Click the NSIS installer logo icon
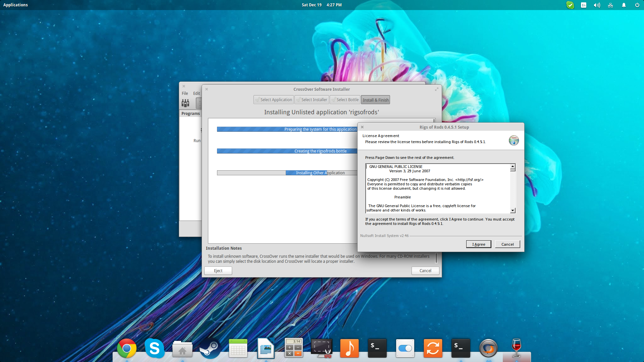The height and width of the screenshot is (362, 644). [514, 140]
